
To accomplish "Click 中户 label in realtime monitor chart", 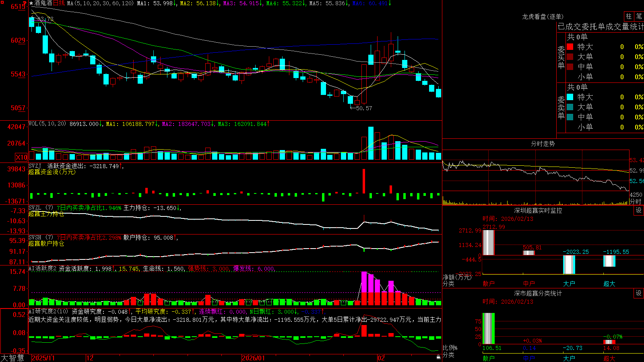I will click(x=529, y=284).
